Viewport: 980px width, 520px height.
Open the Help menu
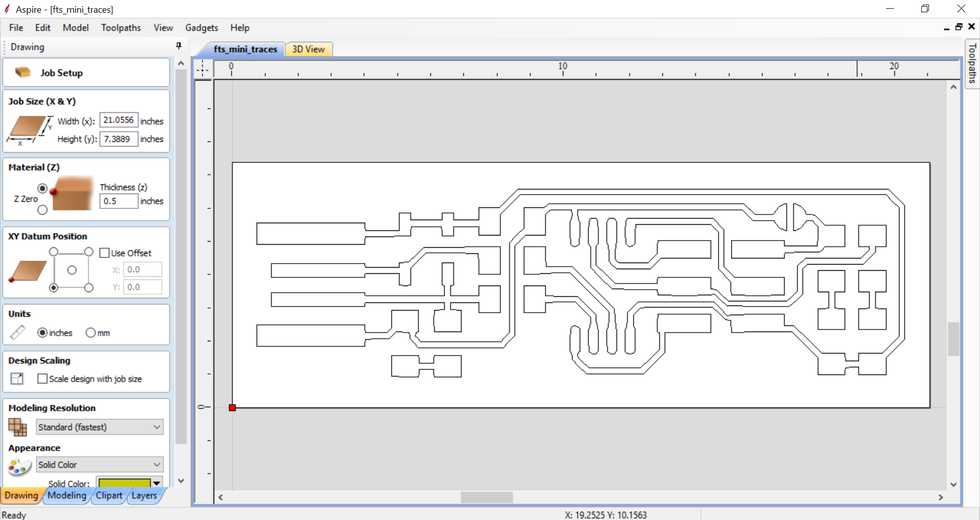coord(240,28)
